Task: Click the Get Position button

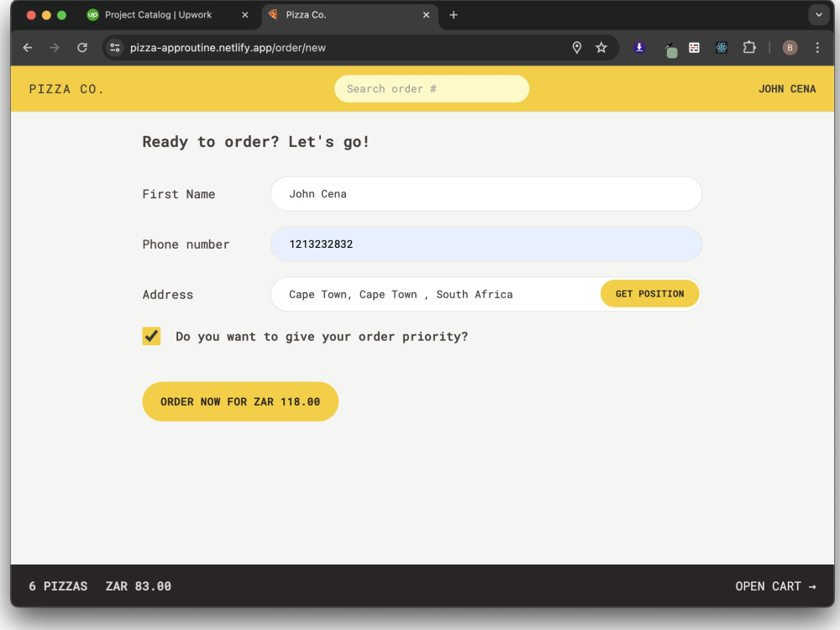Action: (x=649, y=294)
